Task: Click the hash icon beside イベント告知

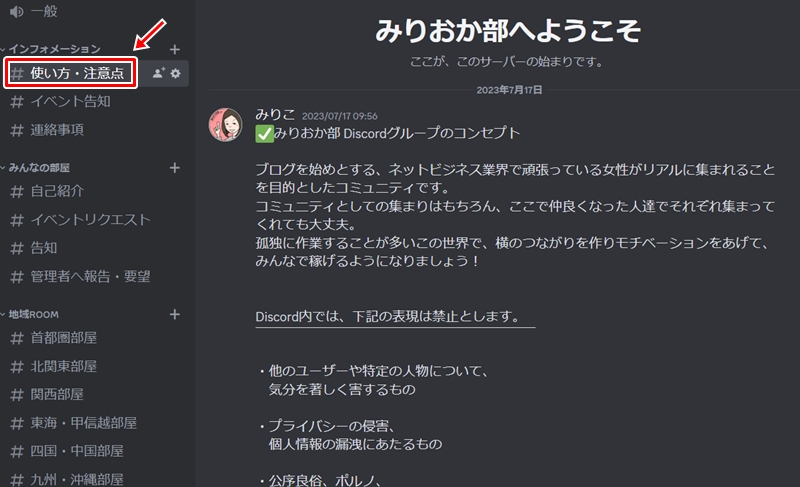Action: [17, 102]
